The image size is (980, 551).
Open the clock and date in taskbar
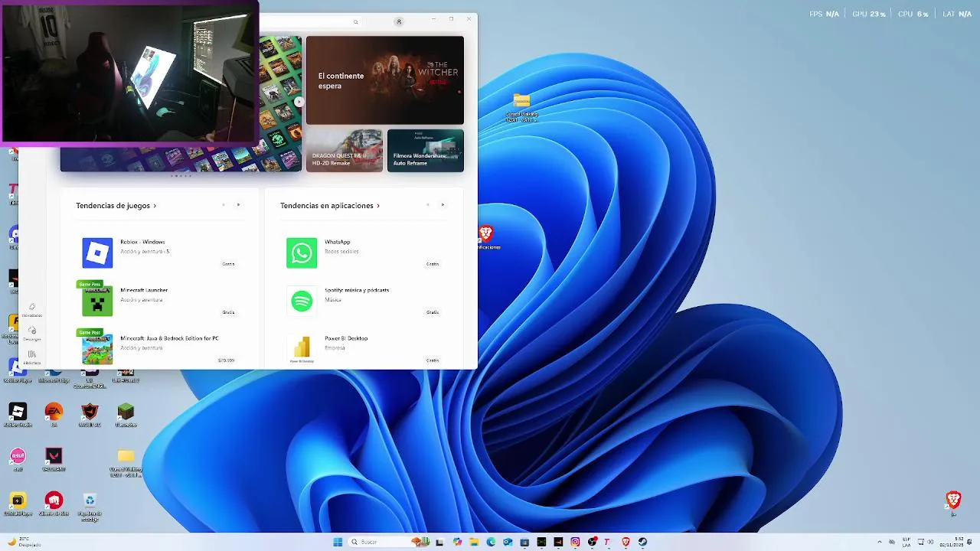[952, 542]
